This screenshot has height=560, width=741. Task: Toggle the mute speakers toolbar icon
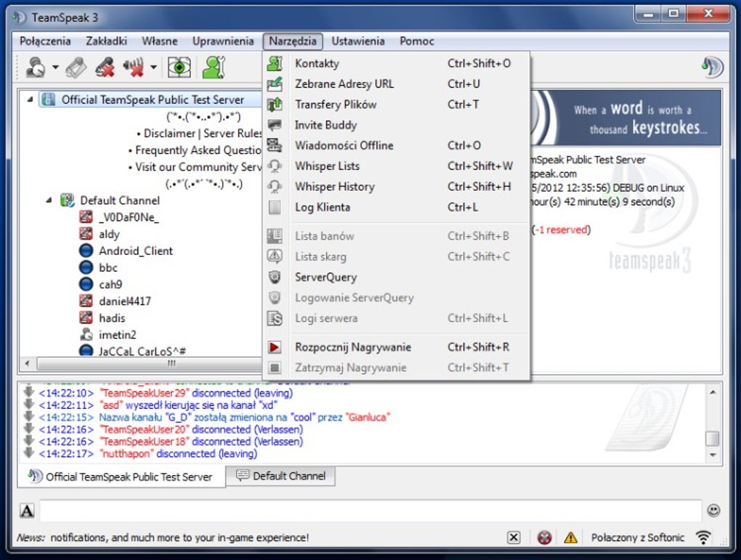click(x=134, y=67)
